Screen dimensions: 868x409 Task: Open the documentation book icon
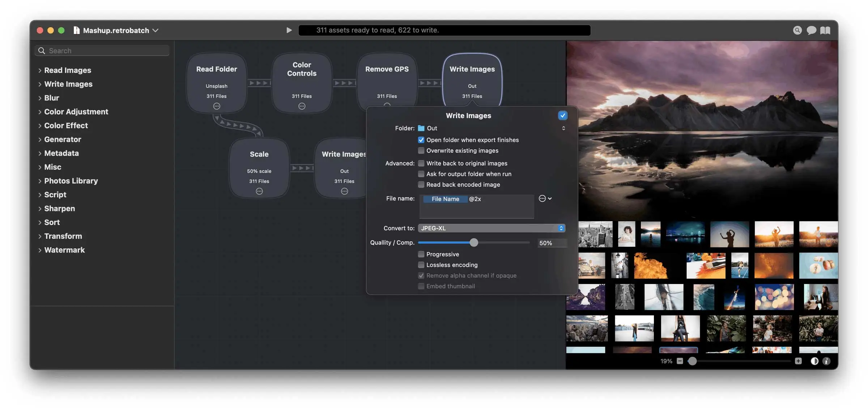(x=825, y=30)
